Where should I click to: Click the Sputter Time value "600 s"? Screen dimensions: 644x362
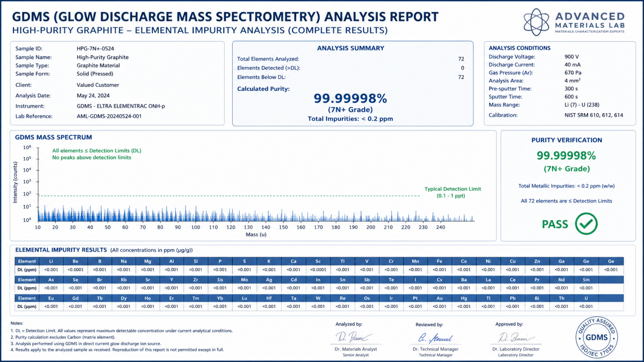click(572, 97)
